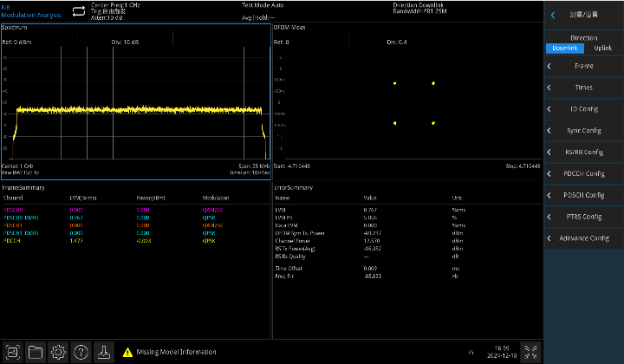Open the settings gear icon
Screen dimensions: 624x364
pyautogui.click(x=58, y=352)
